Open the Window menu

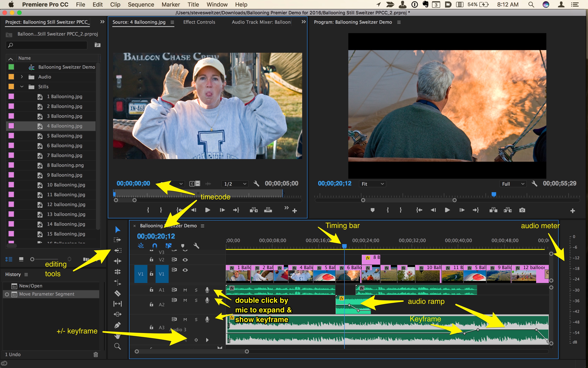click(x=217, y=4)
